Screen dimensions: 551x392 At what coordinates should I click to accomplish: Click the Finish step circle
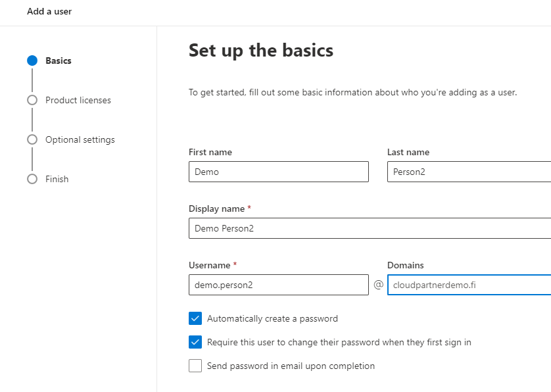32,179
